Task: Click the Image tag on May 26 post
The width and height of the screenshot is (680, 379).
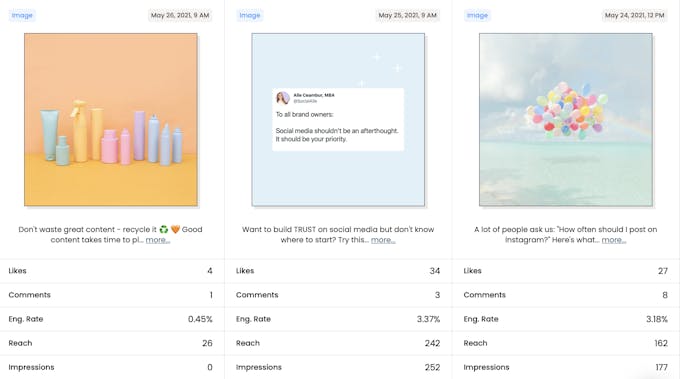Action: (22, 15)
